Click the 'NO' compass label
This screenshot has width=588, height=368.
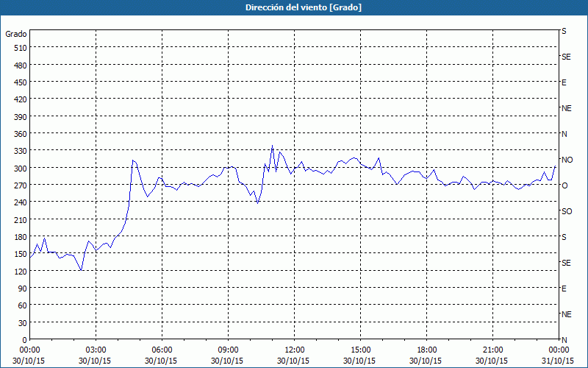coord(567,160)
